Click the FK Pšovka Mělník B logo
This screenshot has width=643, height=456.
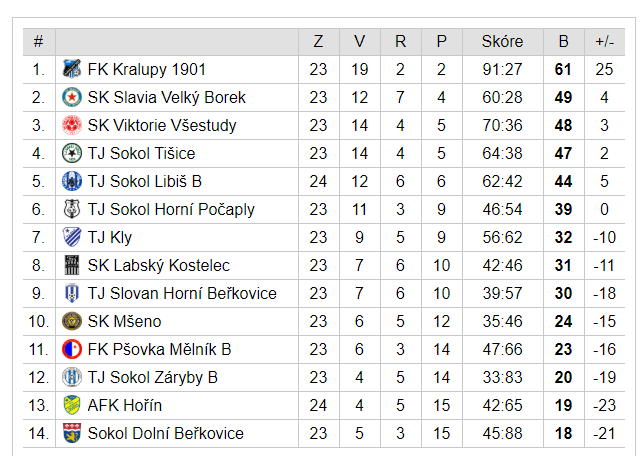pos(72,349)
